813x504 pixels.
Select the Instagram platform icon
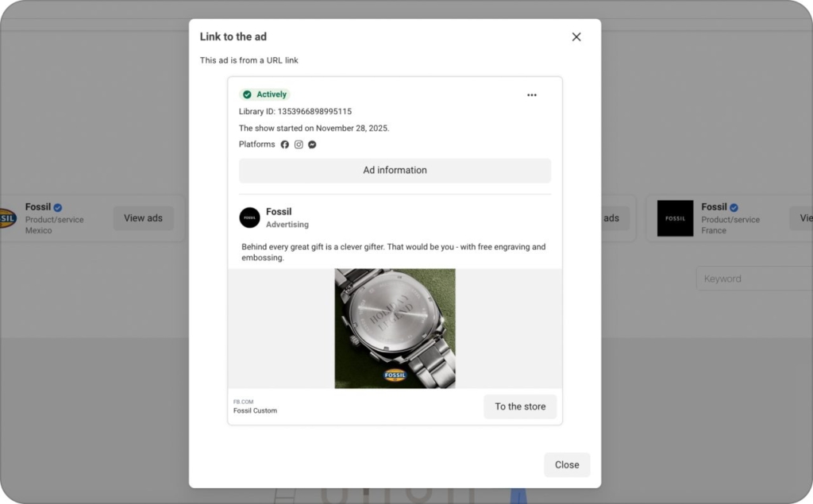(299, 144)
